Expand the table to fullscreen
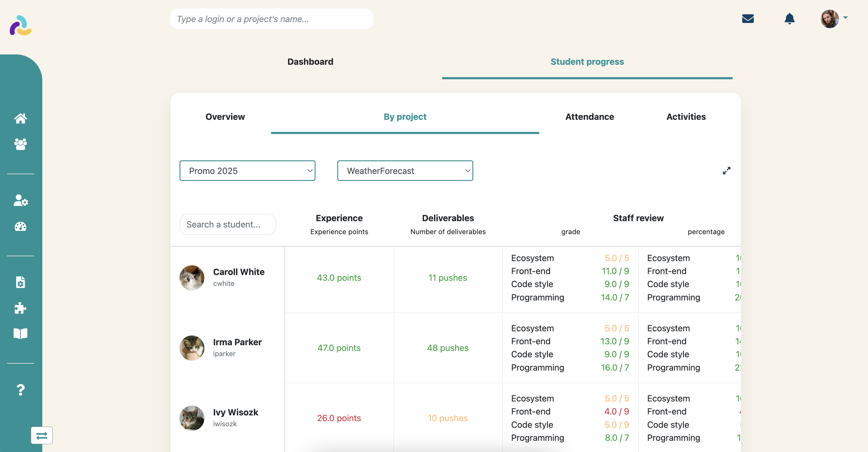The width and height of the screenshot is (868, 452). 727,171
